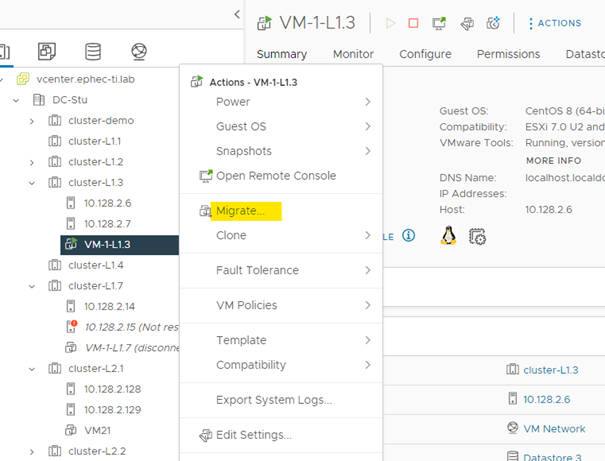Select host 10.128.2.129 in the tree
605x461 pixels.
tap(113, 410)
